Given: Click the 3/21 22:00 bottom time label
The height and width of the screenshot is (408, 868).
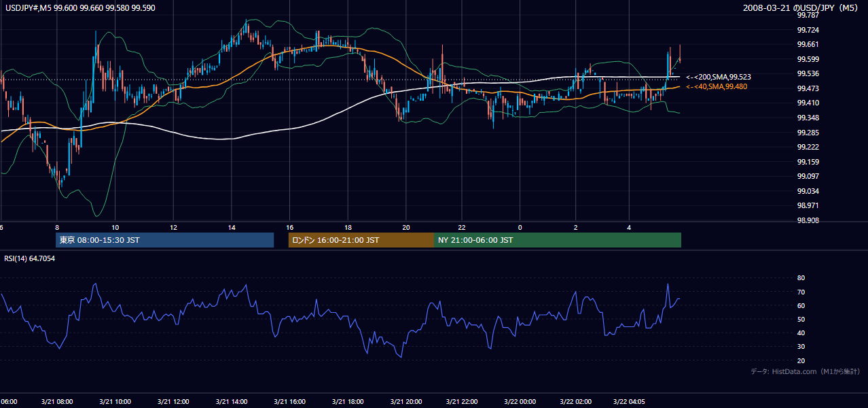Looking at the screenshot, I should [x=463, y=402].
